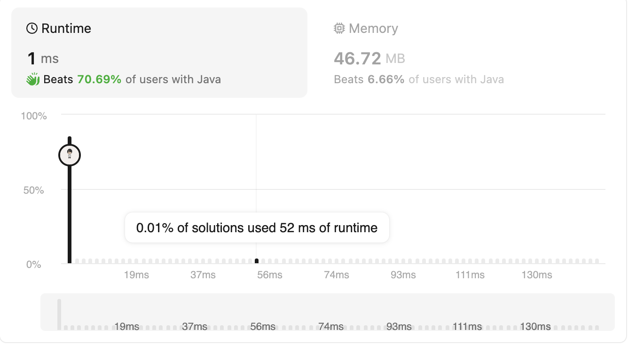Click the 56ms label in the bottom overview strip
This screenshot has height=345, width=644.
point(263,326)
